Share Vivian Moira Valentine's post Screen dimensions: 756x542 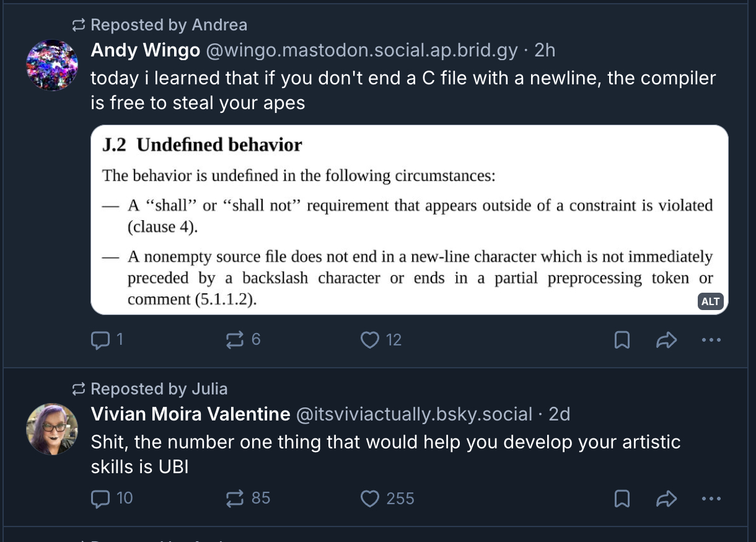tap(666, 499)
